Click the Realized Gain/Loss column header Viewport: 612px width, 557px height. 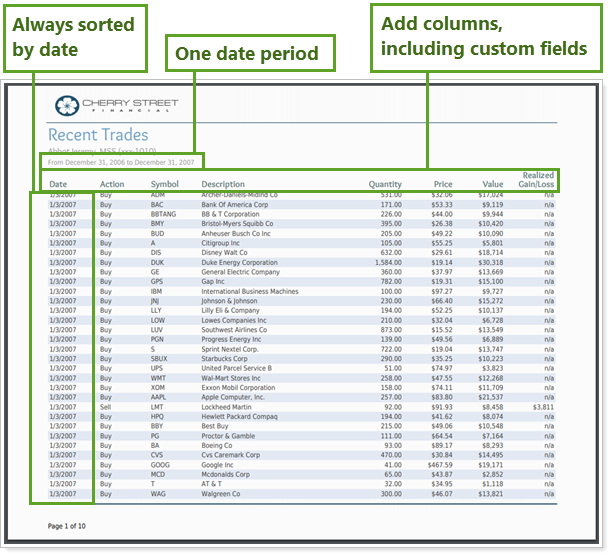537,180
